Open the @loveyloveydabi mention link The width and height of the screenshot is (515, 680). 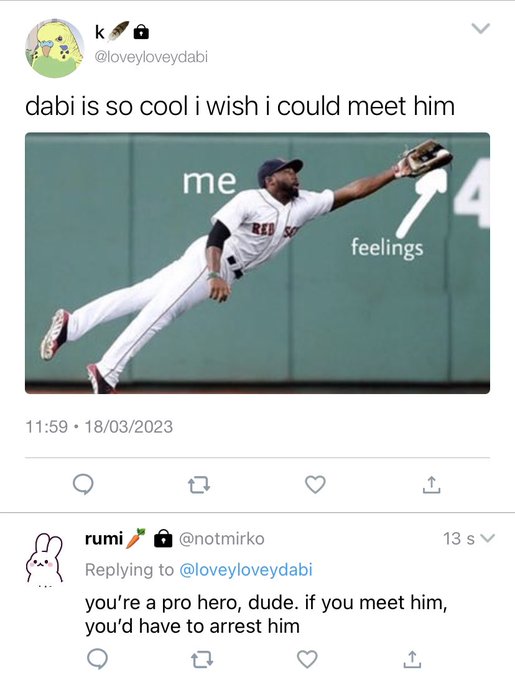(x=246, y=569)
